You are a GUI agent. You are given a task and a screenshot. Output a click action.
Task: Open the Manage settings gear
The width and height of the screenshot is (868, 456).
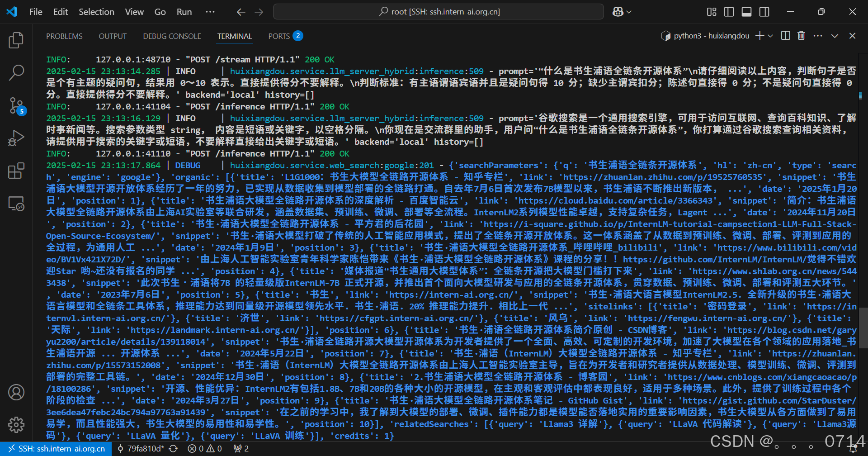click(x=16, y=424)
